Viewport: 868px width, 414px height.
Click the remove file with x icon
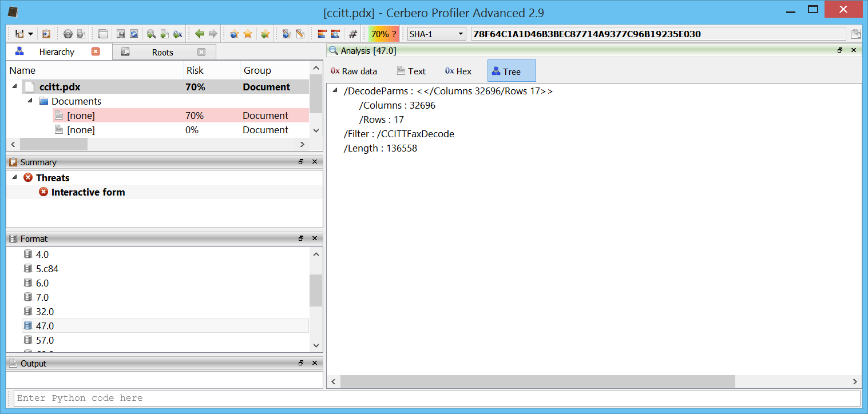(177, 34)
